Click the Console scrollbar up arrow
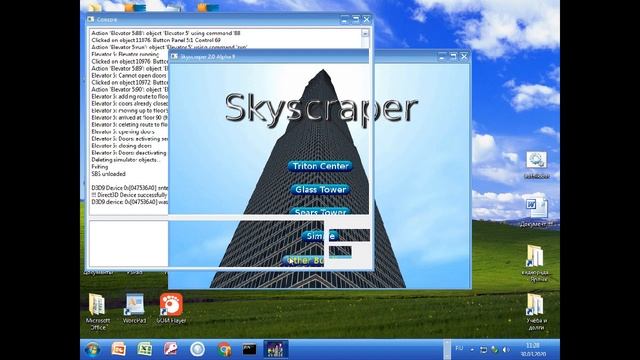 coord(365,33)
